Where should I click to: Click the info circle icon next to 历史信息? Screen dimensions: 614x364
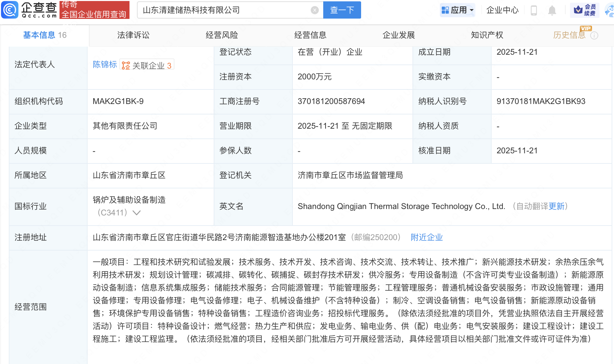595,35
